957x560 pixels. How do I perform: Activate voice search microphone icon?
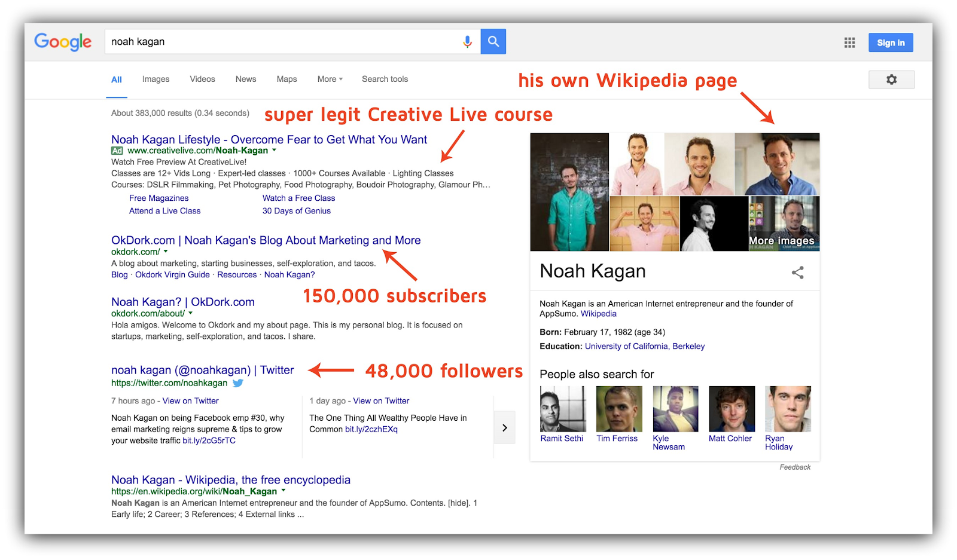pos(467,42)
